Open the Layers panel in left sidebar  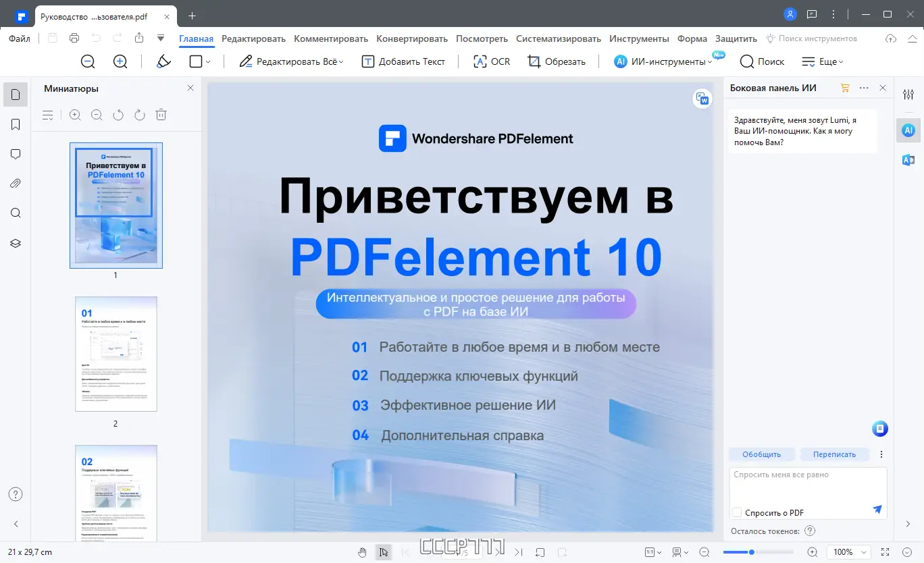click(x=15, y=243)
